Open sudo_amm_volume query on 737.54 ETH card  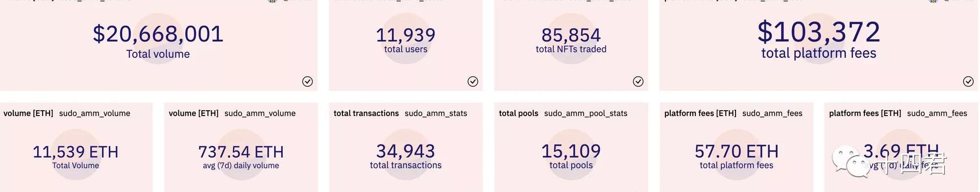(x=260, y=113)
